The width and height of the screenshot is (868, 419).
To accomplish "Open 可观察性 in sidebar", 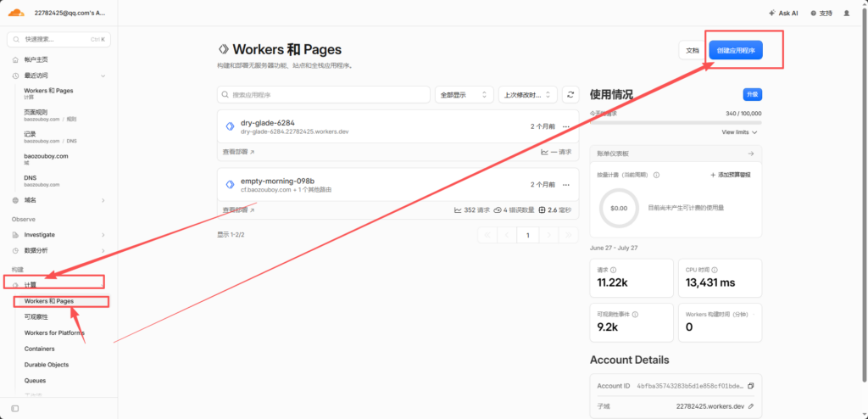I will coord(36,317).
